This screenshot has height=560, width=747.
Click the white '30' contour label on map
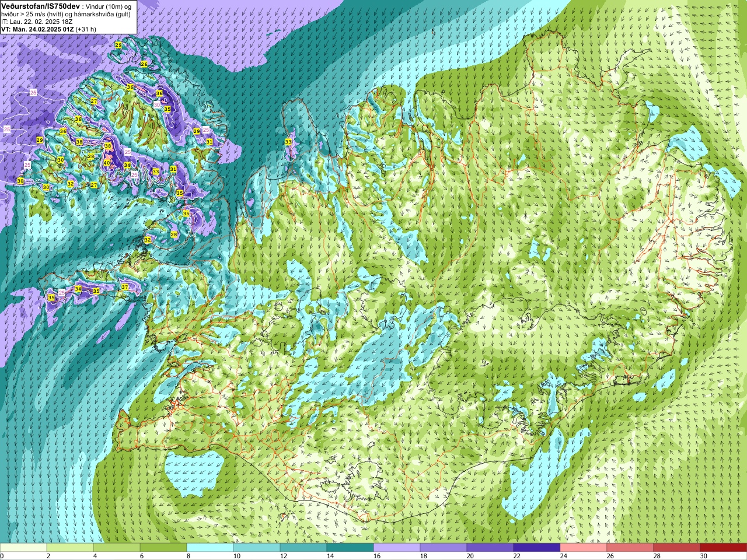coord(157,104)
